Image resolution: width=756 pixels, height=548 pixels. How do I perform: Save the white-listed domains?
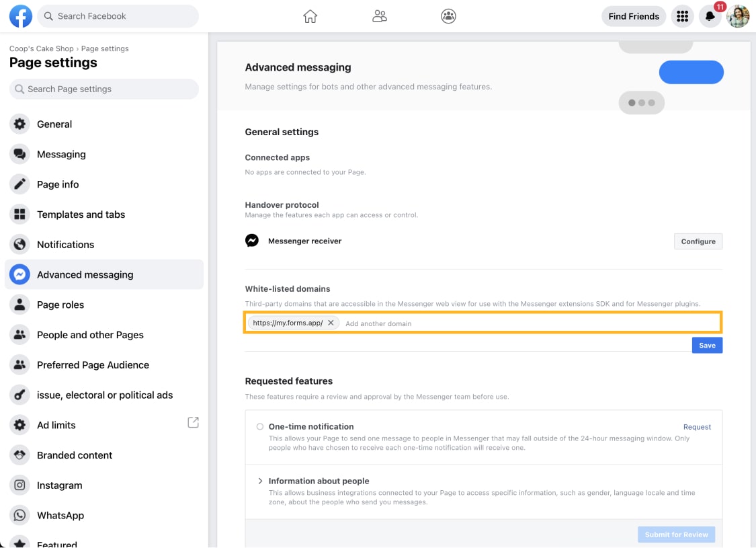point(707,345)
